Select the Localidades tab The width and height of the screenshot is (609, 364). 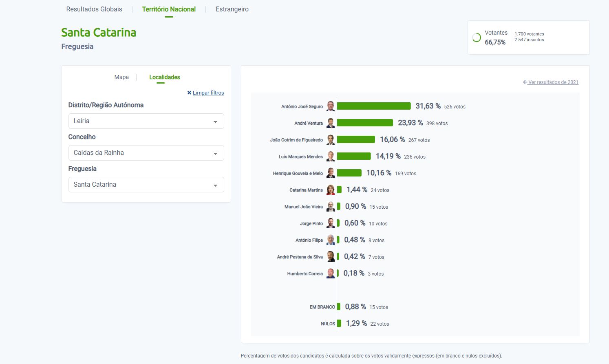tap(164, 77)
